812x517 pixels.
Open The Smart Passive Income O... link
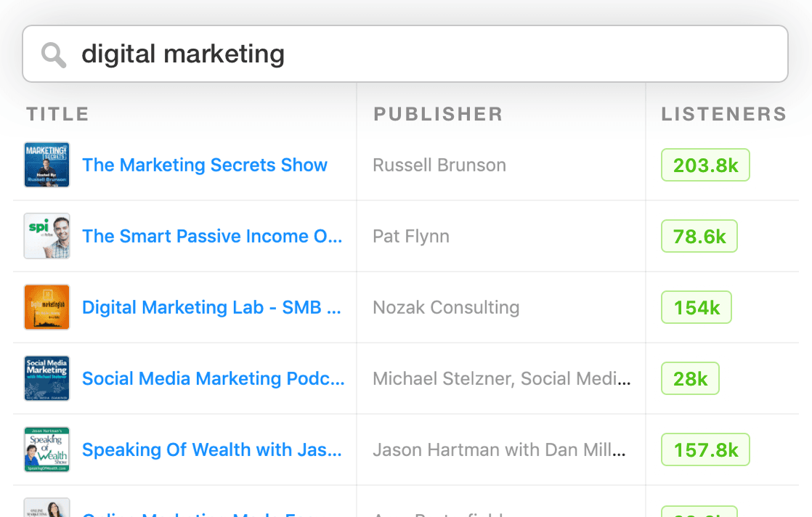coord(212,236)
